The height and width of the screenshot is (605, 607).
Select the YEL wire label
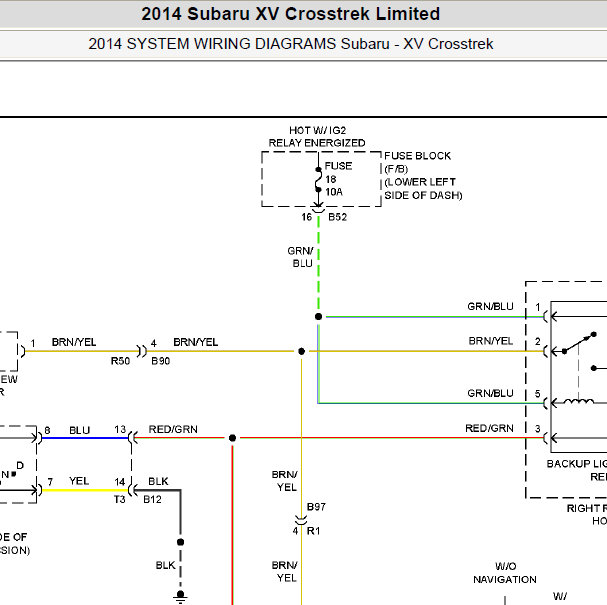(79, 481)
